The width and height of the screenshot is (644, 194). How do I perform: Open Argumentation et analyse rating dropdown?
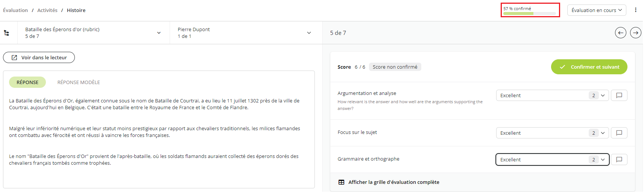pyautogui.click(x=552, y=95)
